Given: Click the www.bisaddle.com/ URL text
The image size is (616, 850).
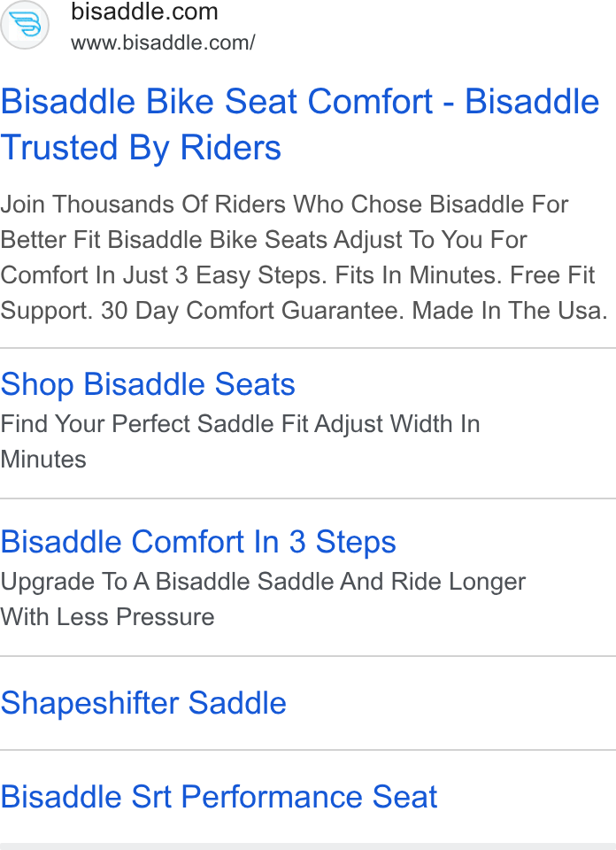Looking at the screenshot, I should 163,42.
